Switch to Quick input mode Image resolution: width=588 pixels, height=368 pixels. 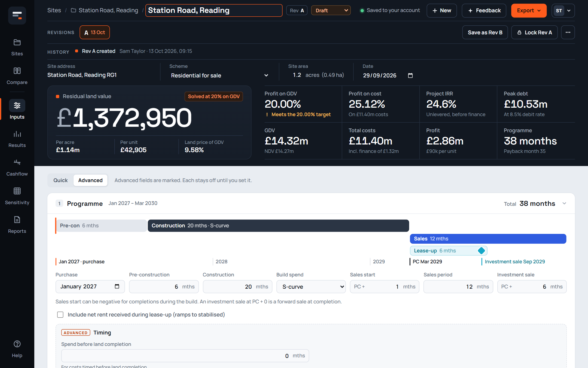click(60, 180)
